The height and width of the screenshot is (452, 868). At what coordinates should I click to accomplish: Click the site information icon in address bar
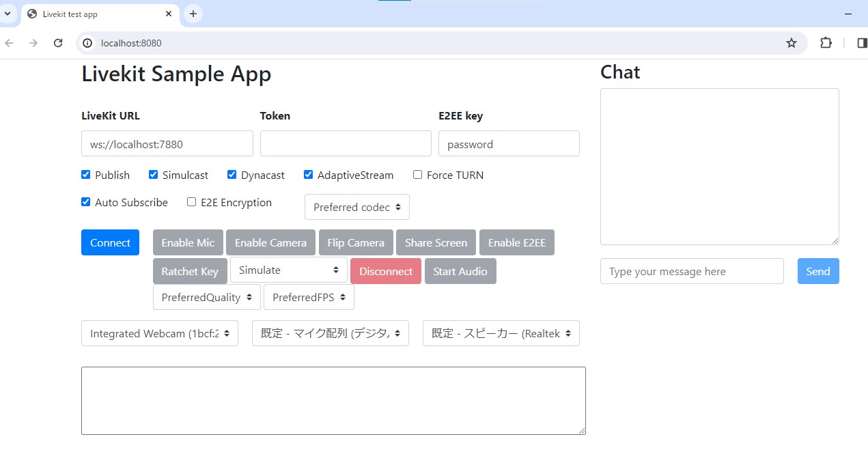(x=87, y=43)
